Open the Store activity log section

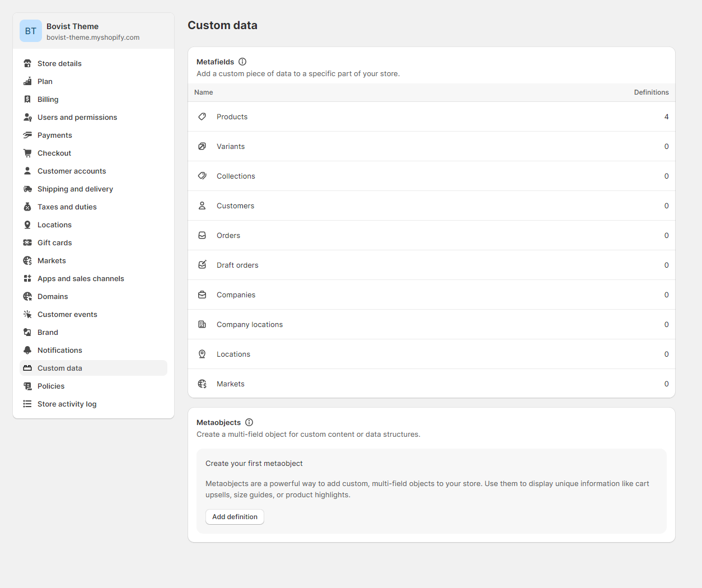click(66, 404)
